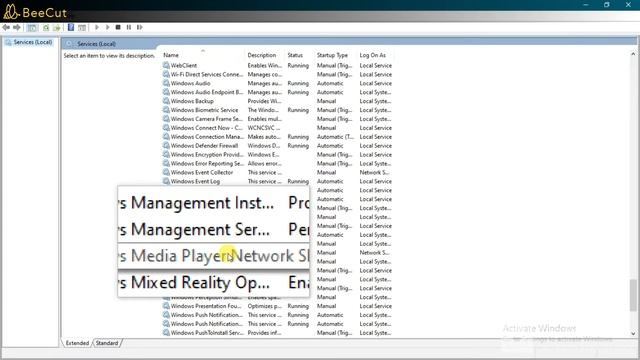This screenshot has width=640, height=360.
Task: Toggle the Show/Hide Action Pane toolbar icon
Action: click(x=82, y=27)
